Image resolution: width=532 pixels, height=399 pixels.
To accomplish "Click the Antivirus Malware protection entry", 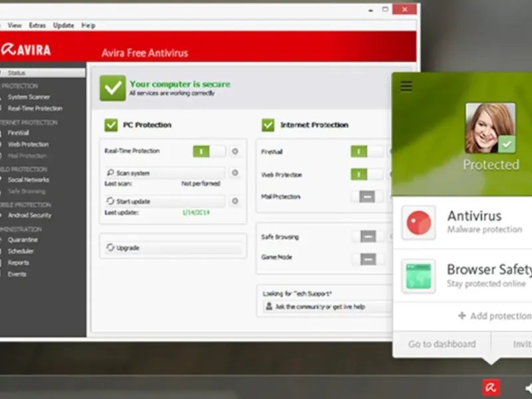I will coord(462,223).
